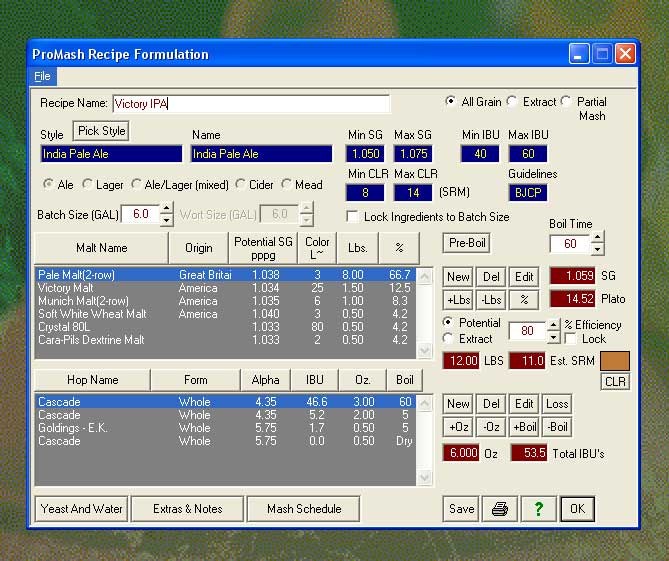Image resolution: width=669 pixels, height=561 pixels.
Task: Open help with the green question mark
Action: [x=538, y=509]
